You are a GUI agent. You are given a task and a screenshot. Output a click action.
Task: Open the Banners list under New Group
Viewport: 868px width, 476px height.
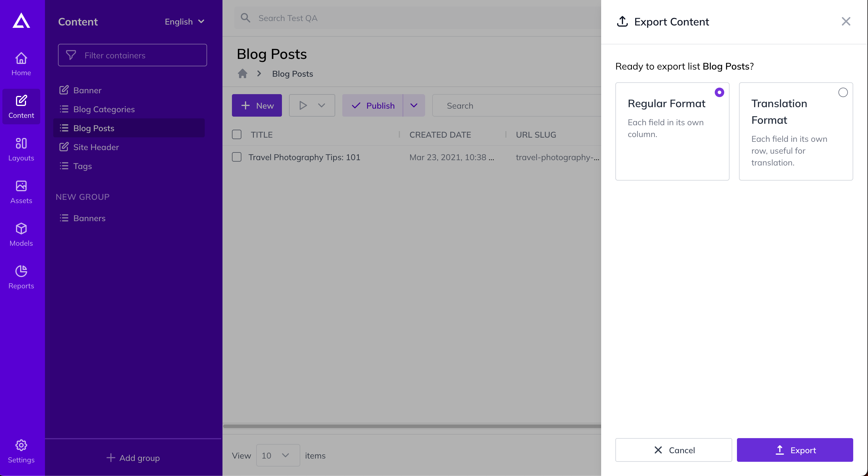(x=129, y=218)
